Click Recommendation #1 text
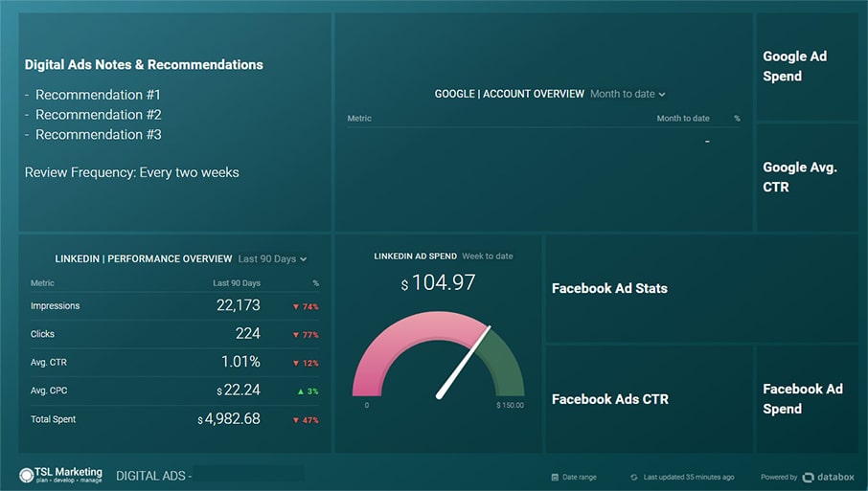 click(98, 95)
